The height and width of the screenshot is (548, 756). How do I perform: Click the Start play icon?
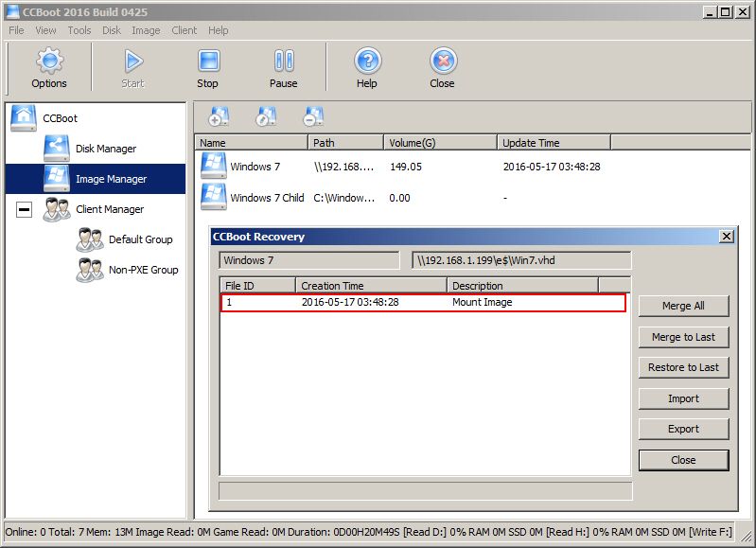tap(133, 61)
